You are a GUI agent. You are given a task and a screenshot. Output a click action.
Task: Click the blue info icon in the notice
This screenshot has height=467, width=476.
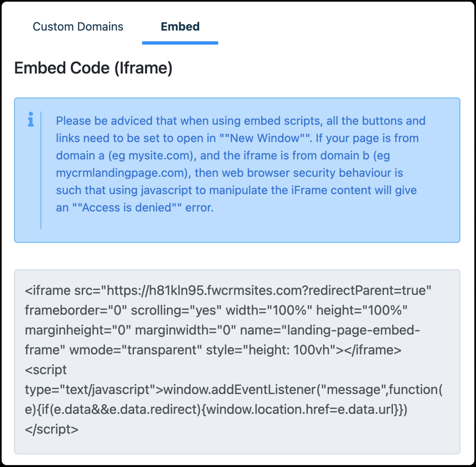[31, 119]
